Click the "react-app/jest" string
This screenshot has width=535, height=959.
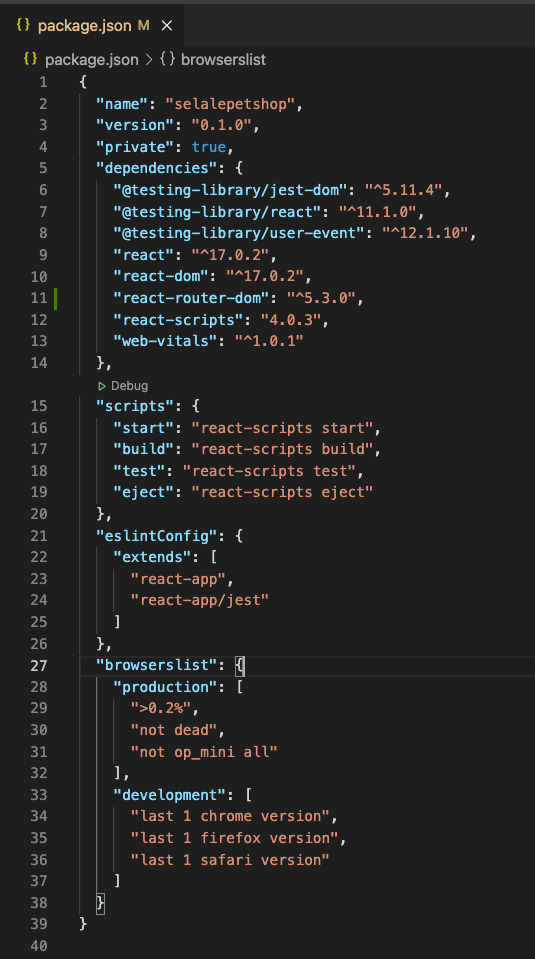(x=200, y=600)
